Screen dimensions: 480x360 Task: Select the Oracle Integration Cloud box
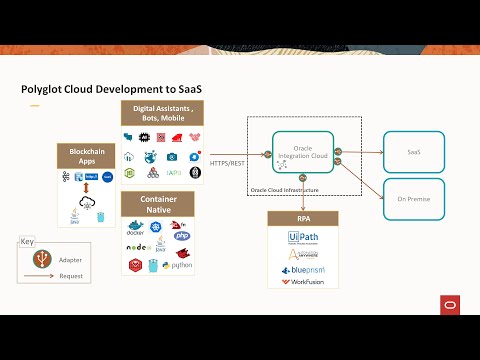pos(303,152)
